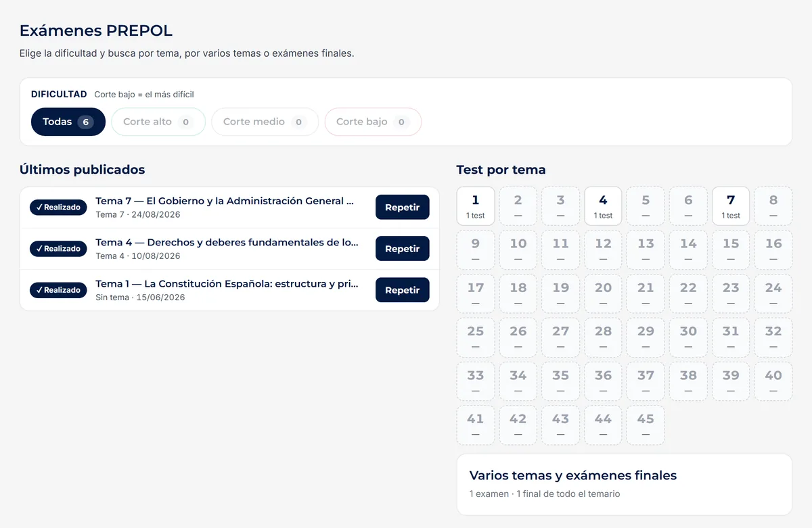Select topic tile number 29
Screen dimensions: 812x528
(646, 338)
